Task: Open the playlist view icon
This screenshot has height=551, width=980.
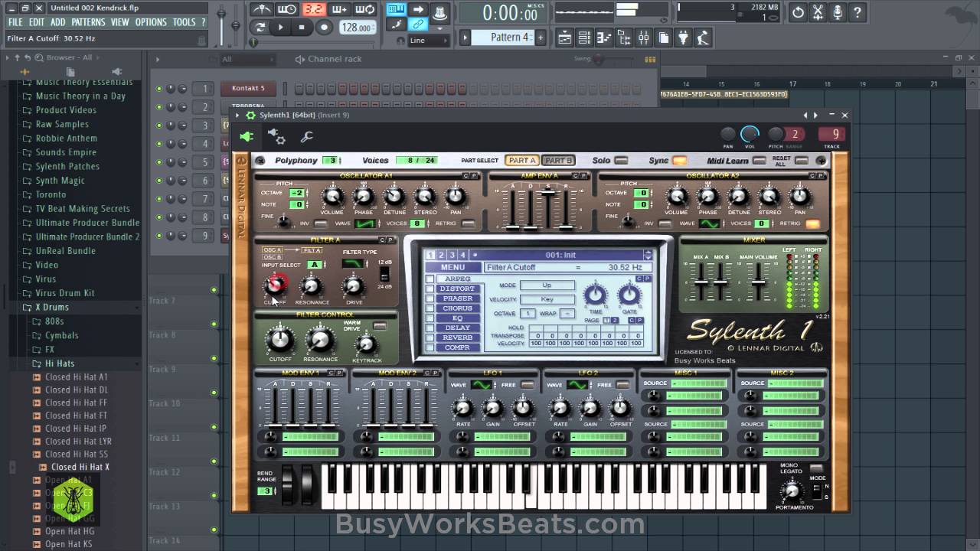Action: tap(565, 37)
